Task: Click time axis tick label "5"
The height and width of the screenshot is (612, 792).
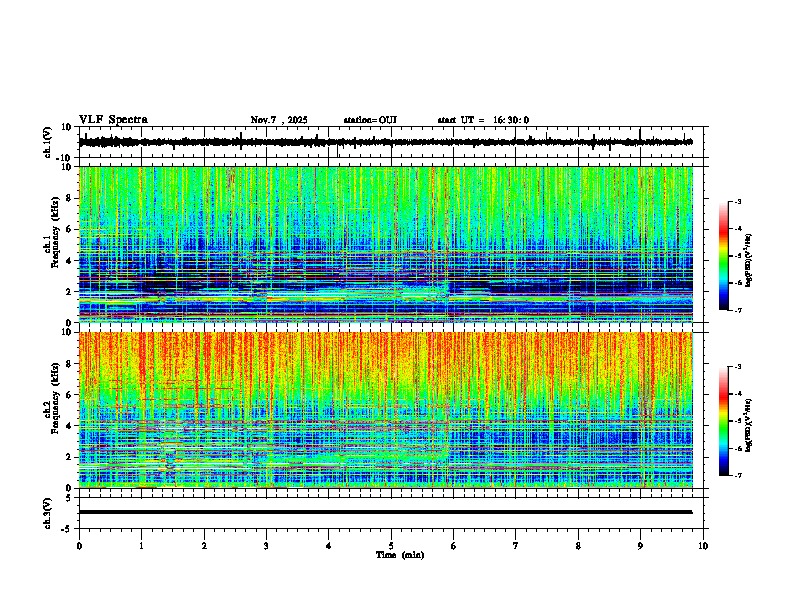Action: (391, 546)
